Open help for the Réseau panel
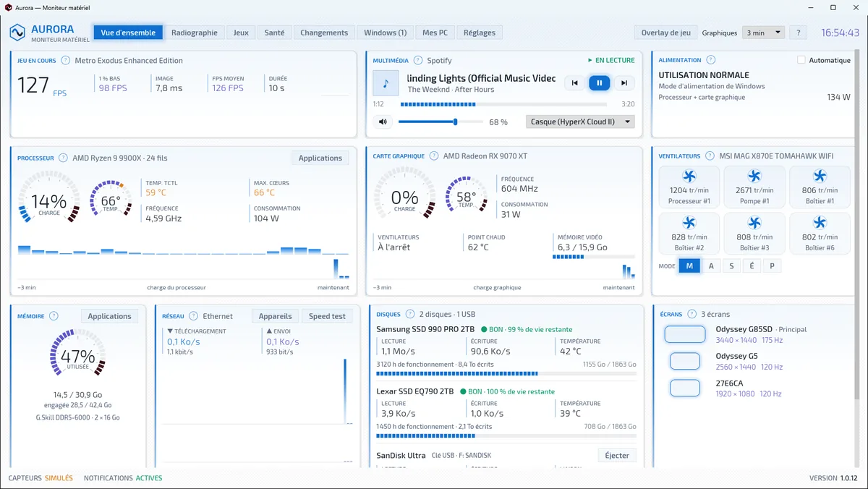This screenshot has width=868, height=489. point(194,316)
